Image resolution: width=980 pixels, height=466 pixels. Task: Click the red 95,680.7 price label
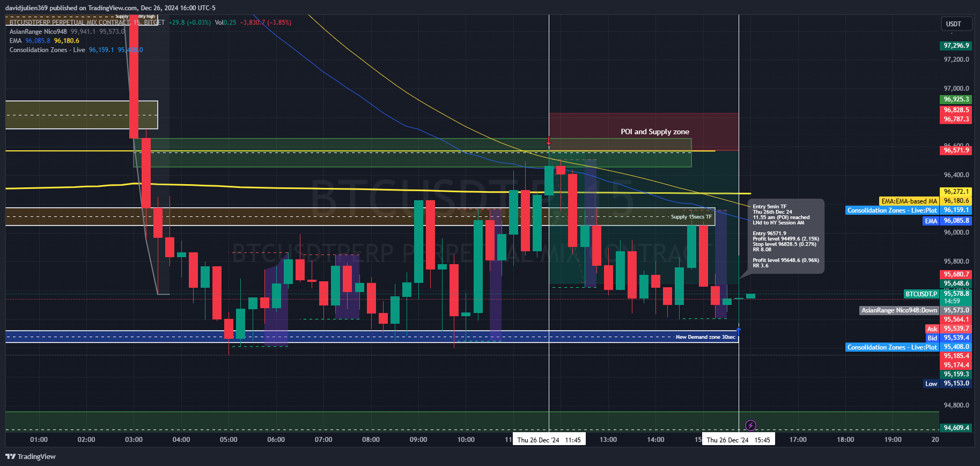[957, 274]
